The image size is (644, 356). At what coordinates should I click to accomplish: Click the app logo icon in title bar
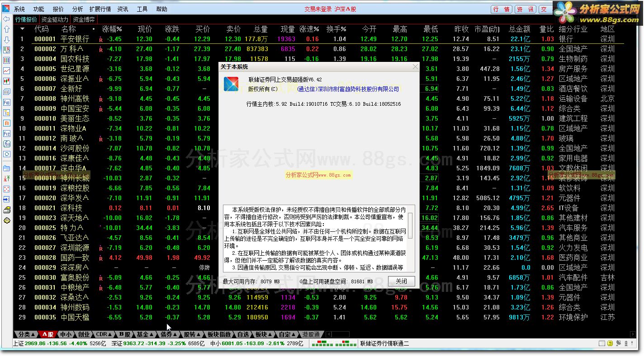[6, 9]
